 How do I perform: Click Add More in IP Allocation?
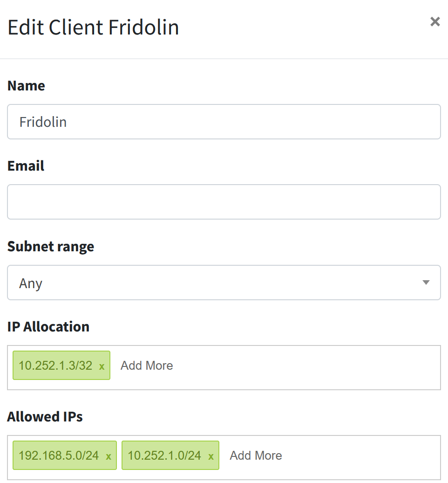coord(147,366)
